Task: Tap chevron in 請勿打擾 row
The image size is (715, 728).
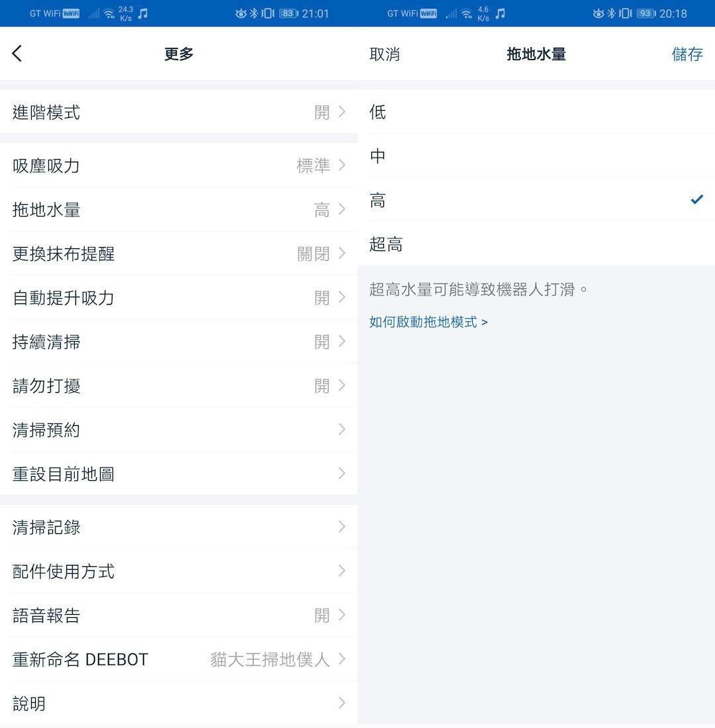Action: (342, 386)
